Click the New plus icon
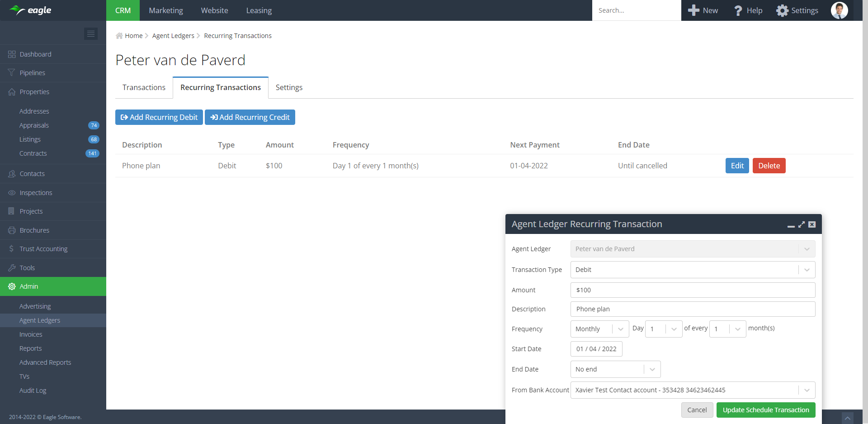The width and height of the screenshot is (868, 424). [x=693, y=10]
